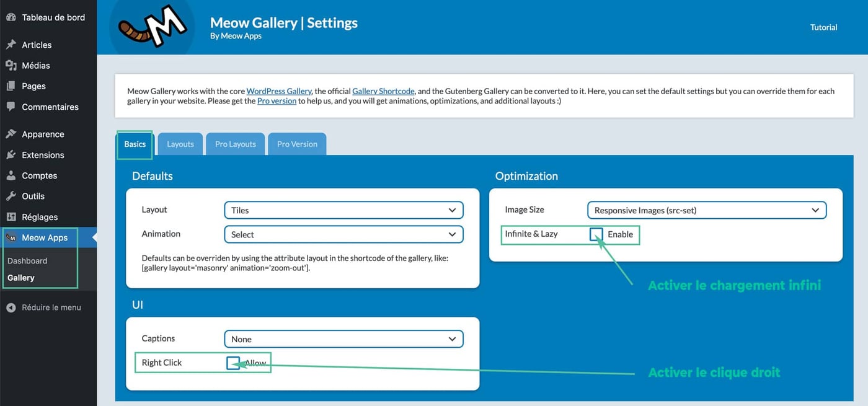Image resolution: width=868 pixels, height=406 pixels.
Task: Click the Articles pin icon
Action: [x=11, y=45]
